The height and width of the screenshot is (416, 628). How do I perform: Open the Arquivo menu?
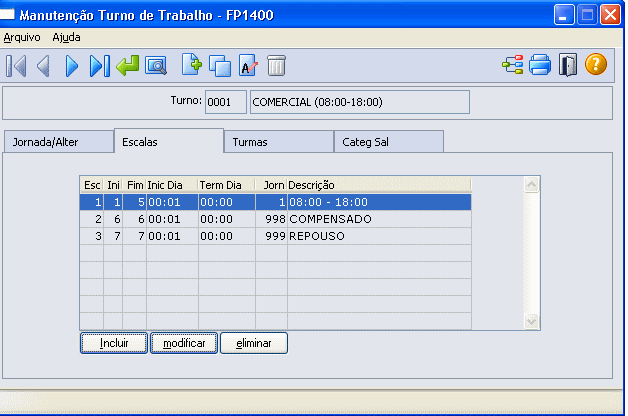pyautogui.click(x=22, y=37)
